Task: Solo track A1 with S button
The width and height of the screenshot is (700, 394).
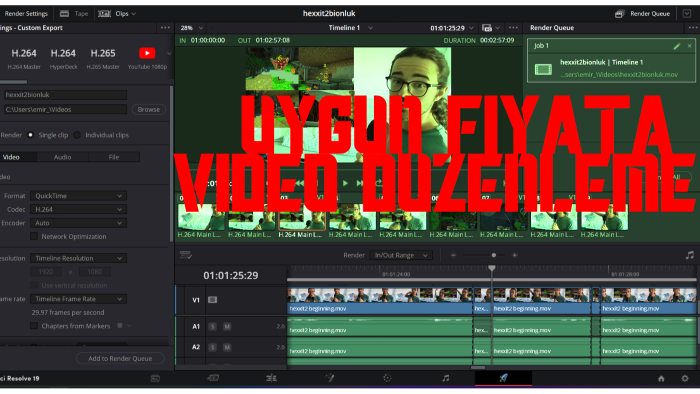Action: coord(212,327)
